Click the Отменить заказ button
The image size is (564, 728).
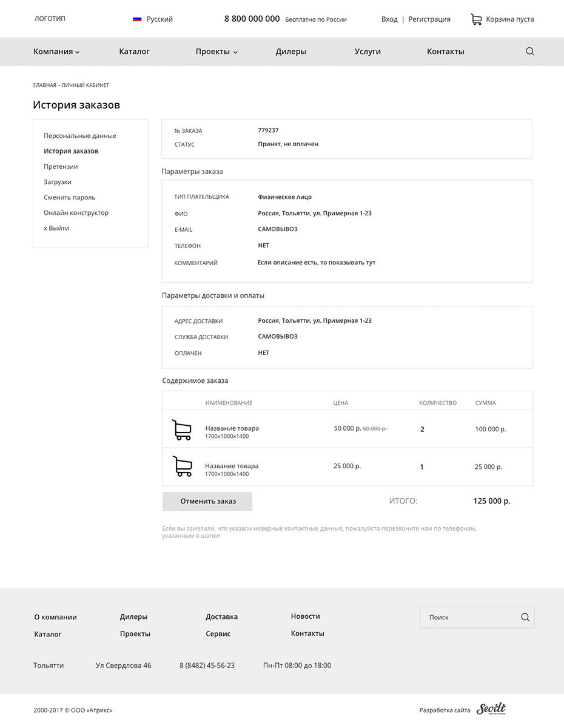pos(207,501)
